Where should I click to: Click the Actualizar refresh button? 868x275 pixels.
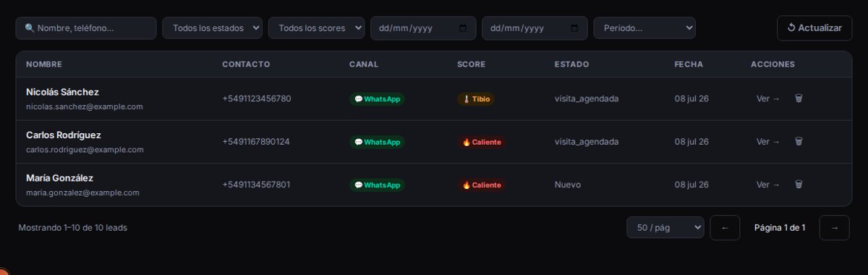814,27
